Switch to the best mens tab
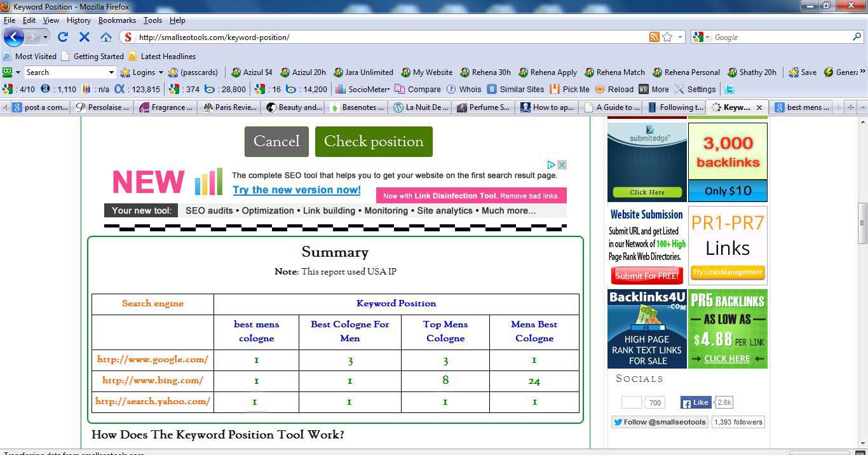This screenshot has height=455, width=868. [x=802, y=107]
